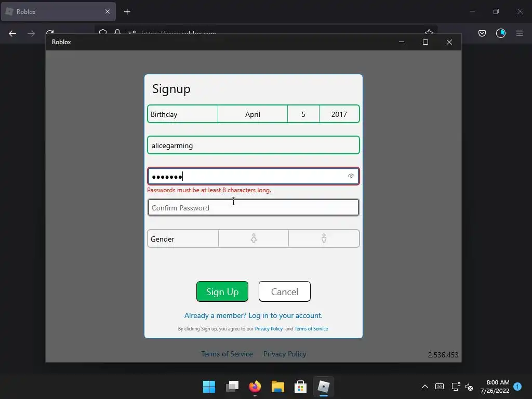Open a new Firefox tab with plus
Screen dimensions: 532x399
click(x=127, y=12)
